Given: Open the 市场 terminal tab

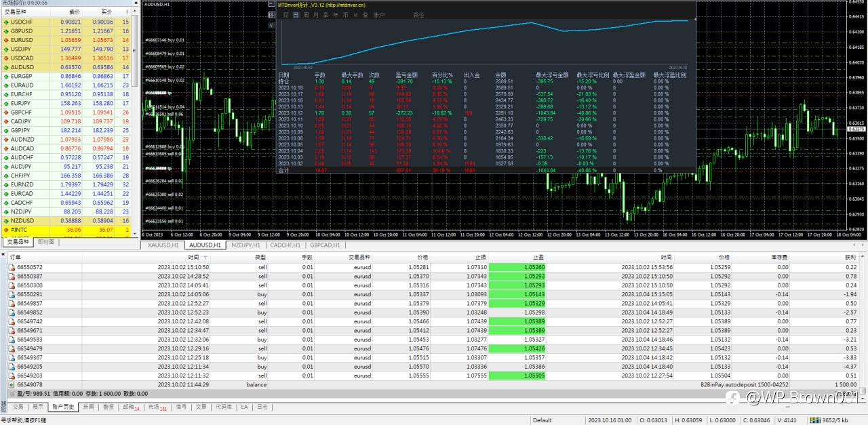Looking at the screenshot, I should pyautogui.click(x=157, y=407).
